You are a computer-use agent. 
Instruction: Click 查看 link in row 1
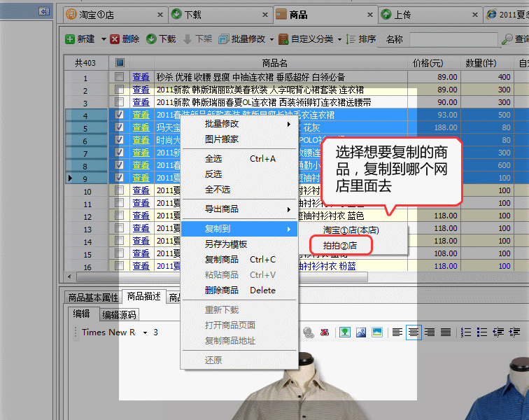(141, 77)
